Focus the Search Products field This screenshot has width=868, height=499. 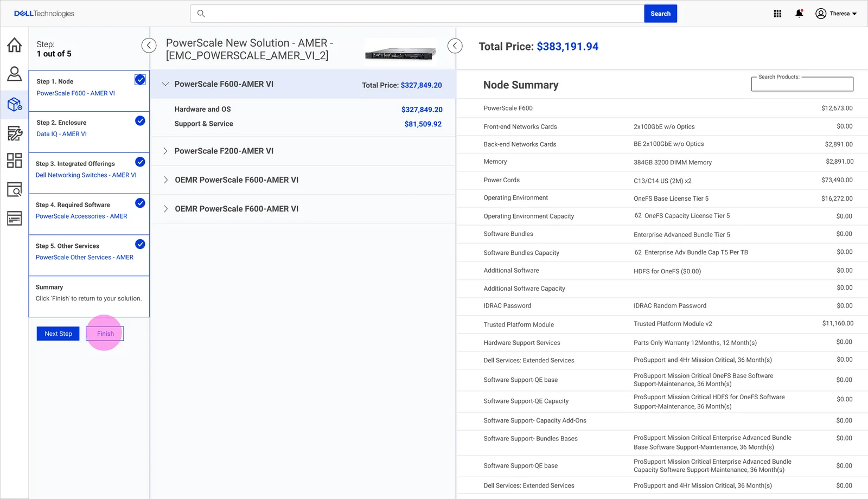[802, 84]
